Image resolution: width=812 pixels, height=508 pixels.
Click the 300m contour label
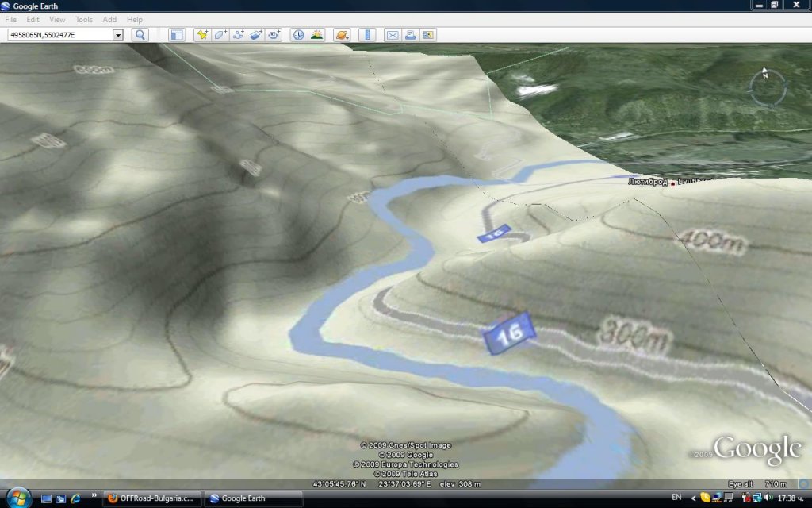[635, 334]
